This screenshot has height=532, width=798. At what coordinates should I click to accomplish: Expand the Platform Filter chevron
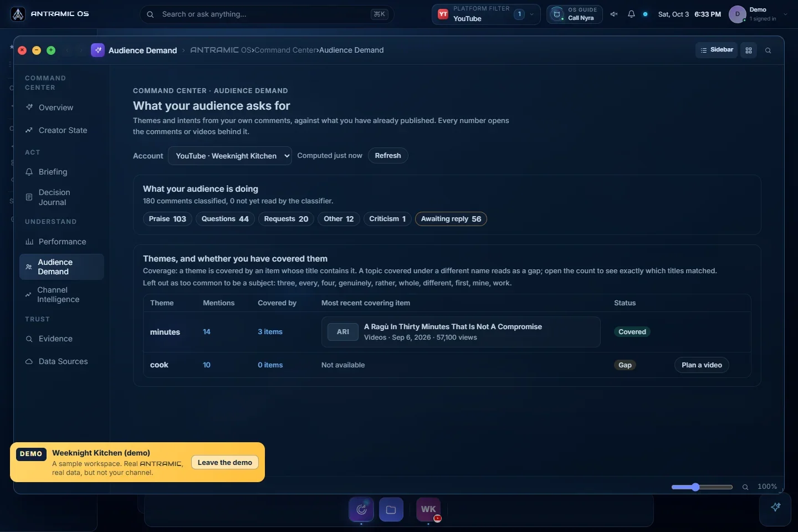[x=532, y=14]
